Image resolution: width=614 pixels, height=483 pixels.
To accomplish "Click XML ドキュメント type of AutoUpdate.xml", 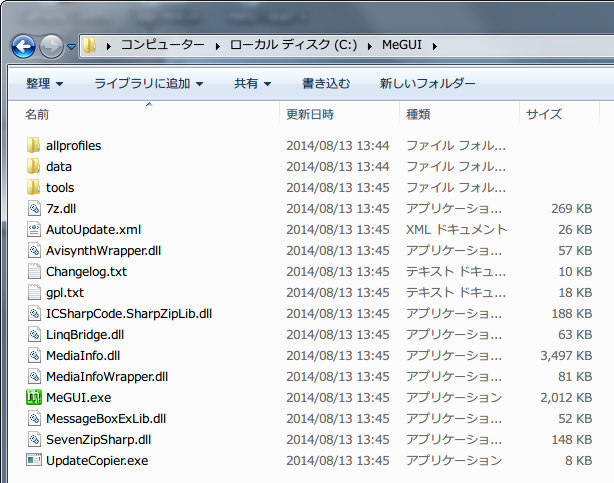I will [456, 230].
